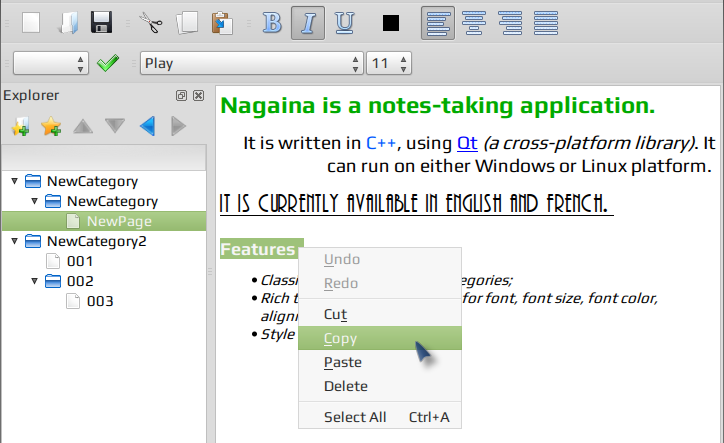Move item down with gray down arrow
Viewport: 724px width, 443px height.
115,126
